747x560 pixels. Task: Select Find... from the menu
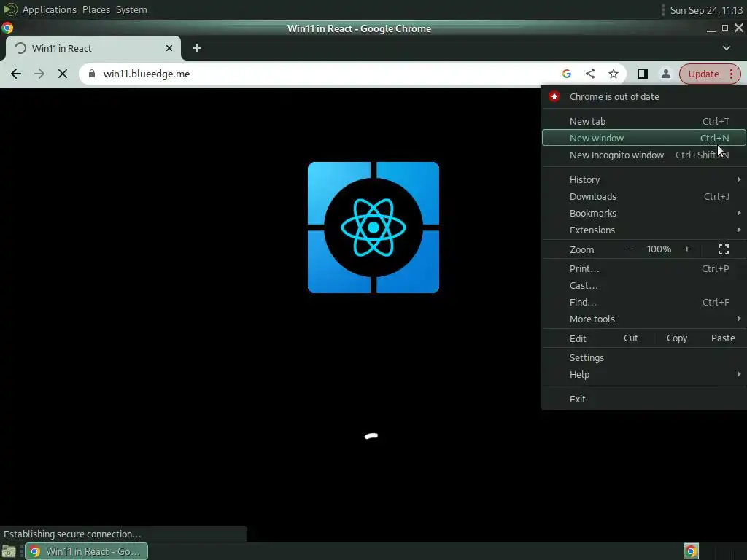(x=644, y=302)
